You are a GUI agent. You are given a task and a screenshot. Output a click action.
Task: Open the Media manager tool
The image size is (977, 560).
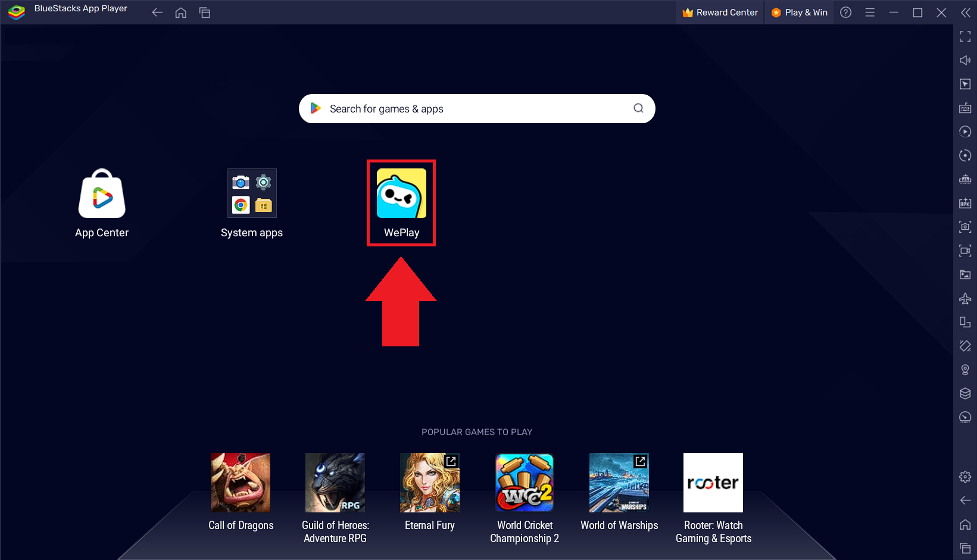tap(964, 274)
